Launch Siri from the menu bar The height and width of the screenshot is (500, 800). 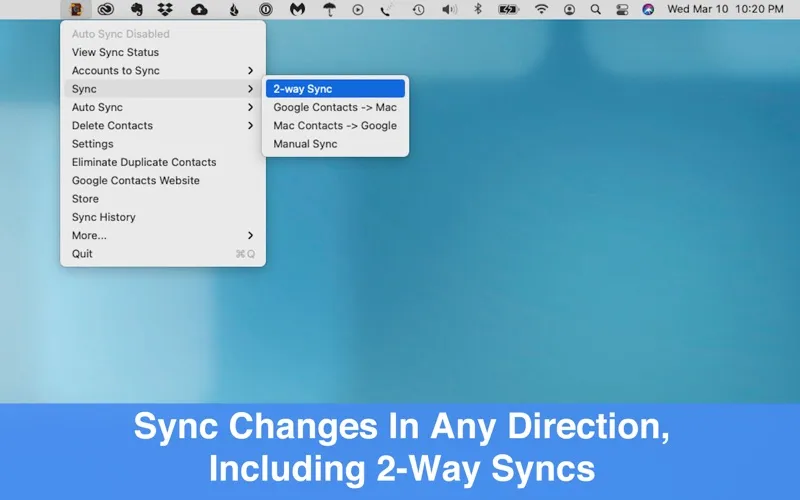(x=648, y=9)
